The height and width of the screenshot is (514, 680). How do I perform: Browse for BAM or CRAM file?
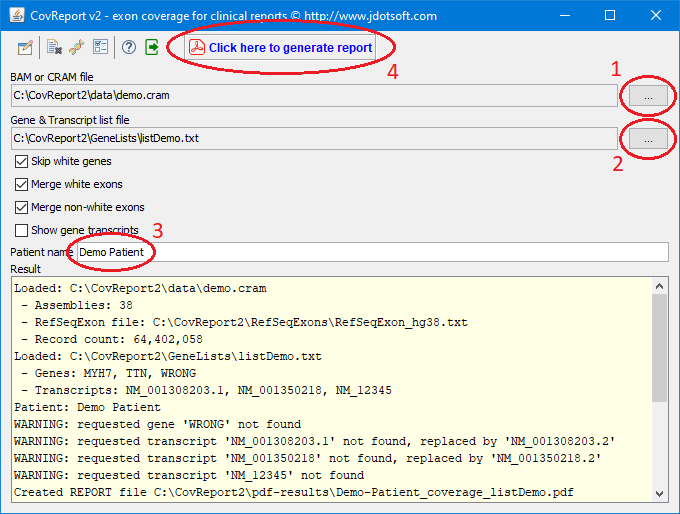[648, 95]
